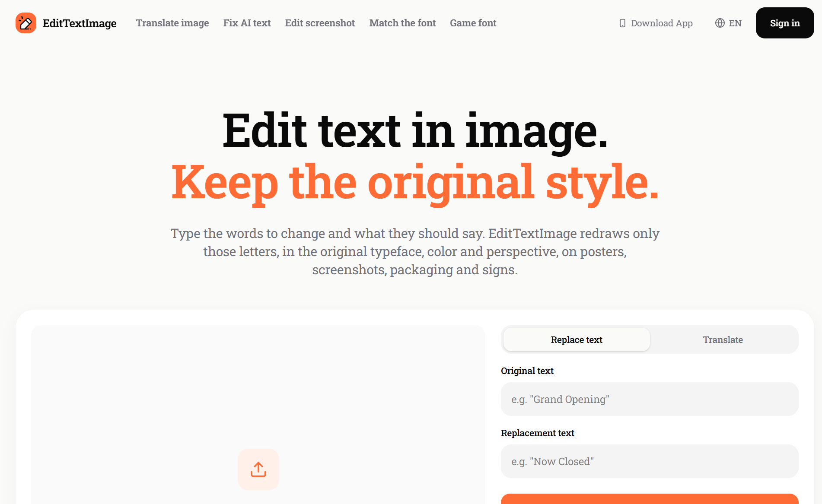Click the "Original text" label

(x=527, y=371)
